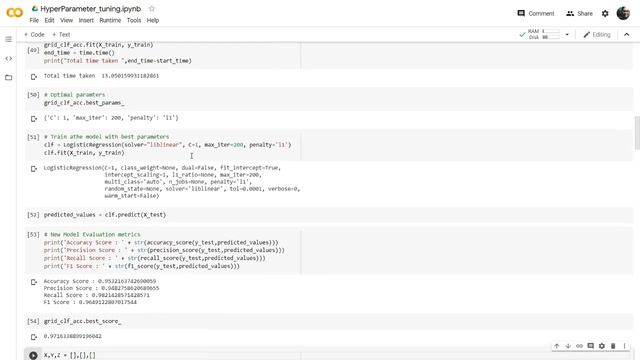Open the user account avatar
The width and height of the screenshot is (640, 360).
623,13
